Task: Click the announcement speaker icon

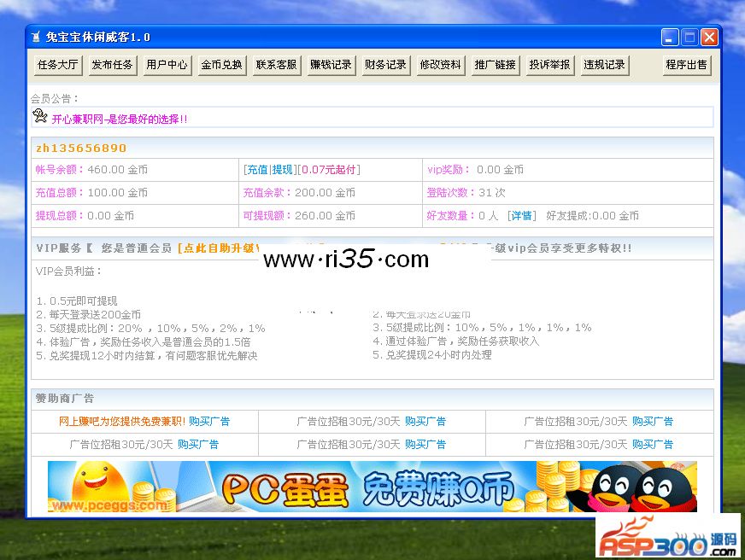Action: [40, 116]
